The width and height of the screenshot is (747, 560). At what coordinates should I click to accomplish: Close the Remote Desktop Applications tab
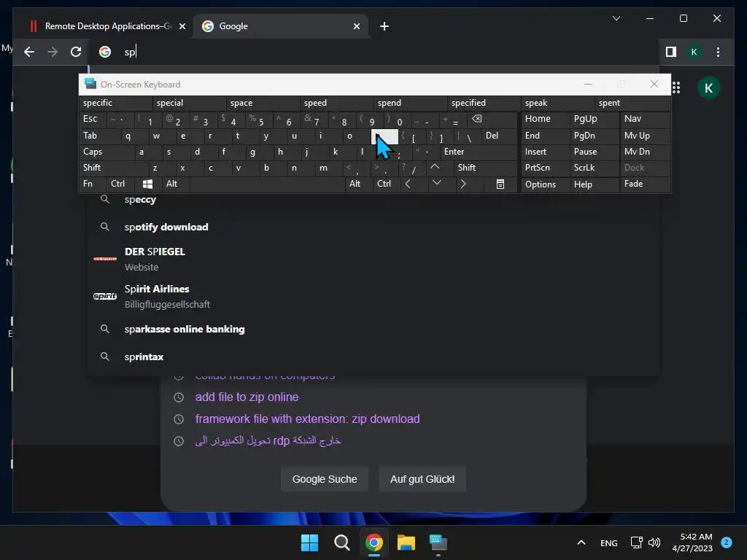click(x=182, y=26)
